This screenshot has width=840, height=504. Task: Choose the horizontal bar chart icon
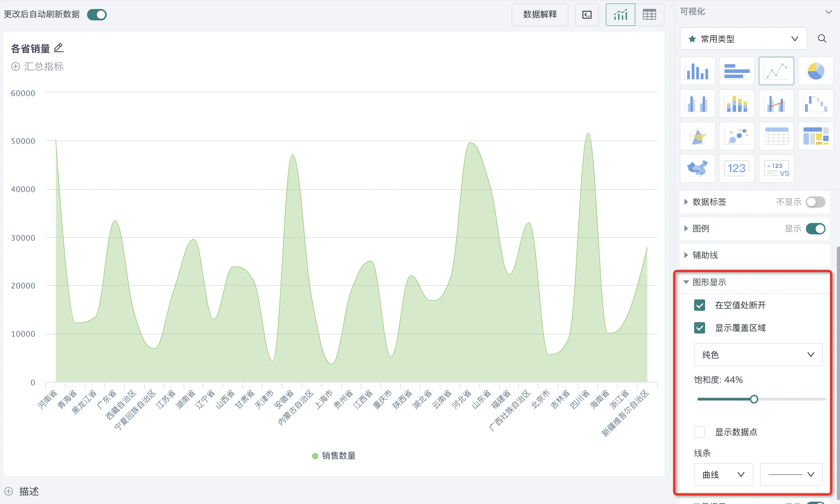coord(736,71)
